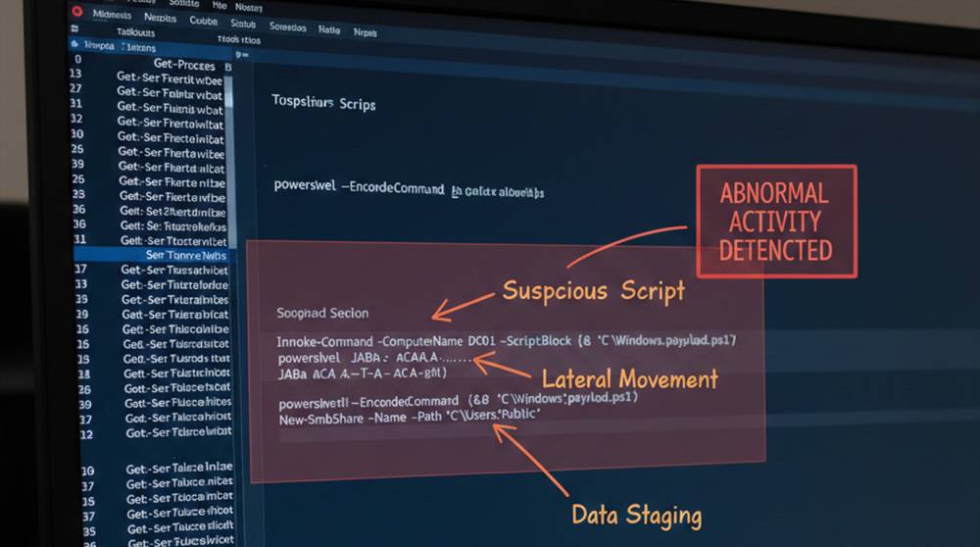Open the Sorredos menu

coord(287,26)
